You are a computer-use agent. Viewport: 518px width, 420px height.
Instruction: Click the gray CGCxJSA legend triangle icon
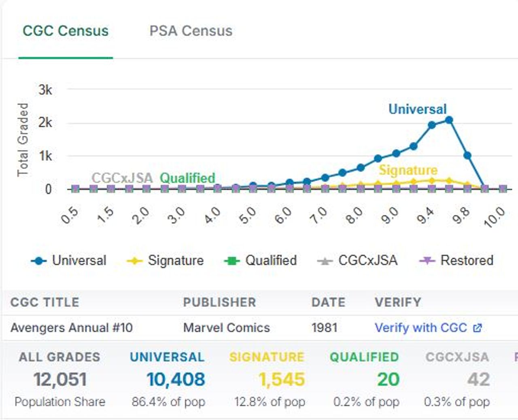[x=325, y=261]
